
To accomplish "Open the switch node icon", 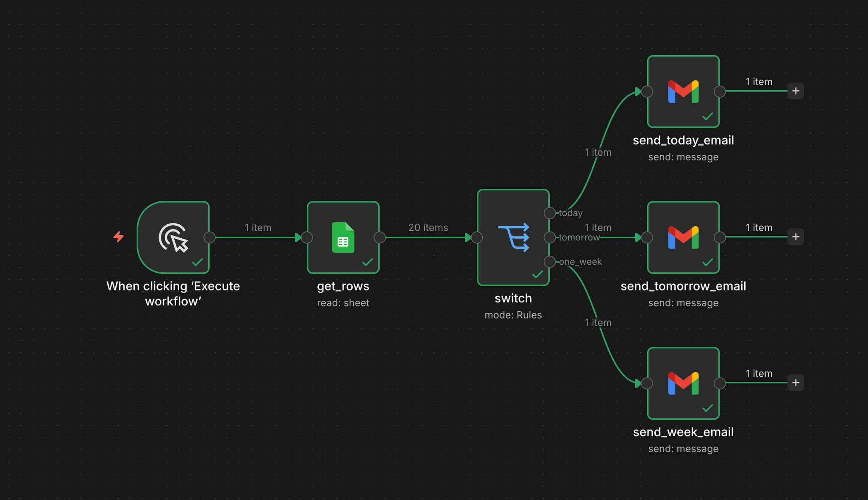I will coord(513,237).
